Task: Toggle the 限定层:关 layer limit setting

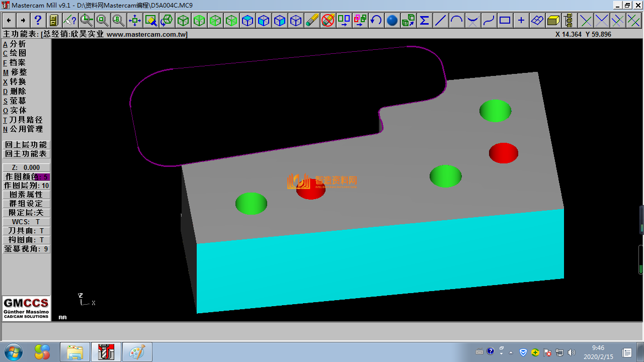Action: point(26,213)
